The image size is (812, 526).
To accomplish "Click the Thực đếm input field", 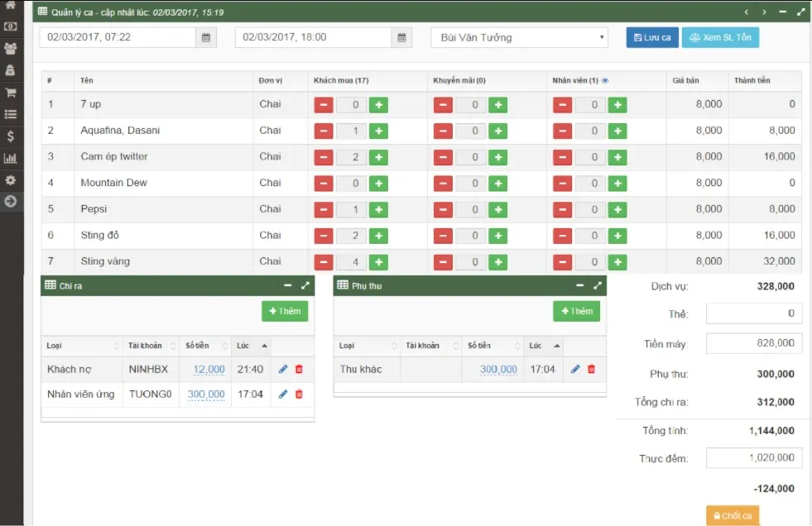I will click(x=753, y=458).
